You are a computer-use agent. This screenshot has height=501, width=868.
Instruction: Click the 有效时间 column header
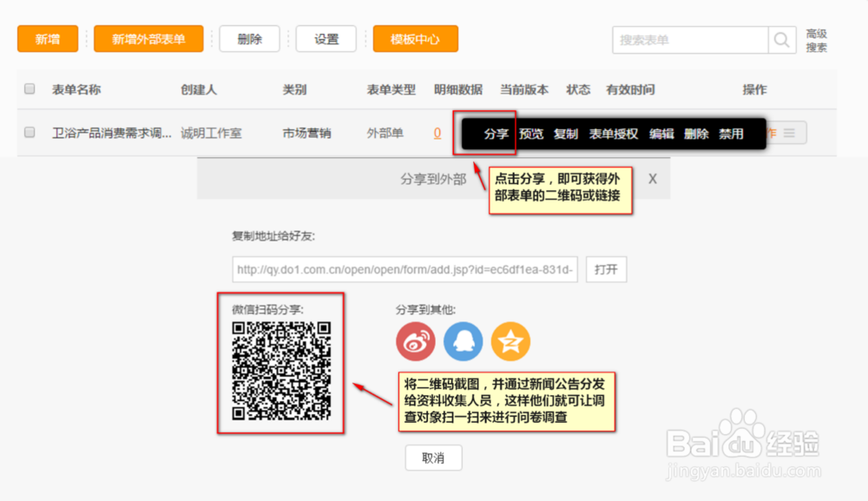[x=630, y=89]
